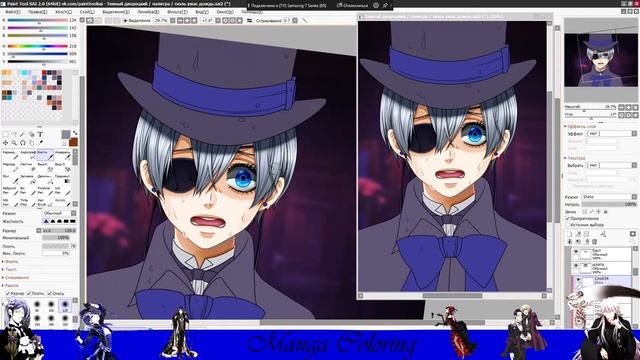Adjust the Размер brush size slider
The image size is (640, 360).
coord(60,230)
